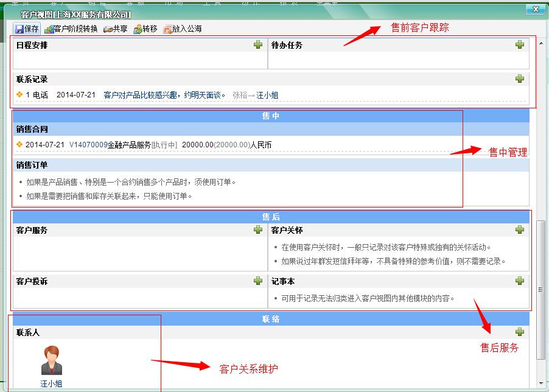The width and height of the screenshot is (549, 392).
Task: Add a new 联系人 contact
Action: click(x=520, y=332)
